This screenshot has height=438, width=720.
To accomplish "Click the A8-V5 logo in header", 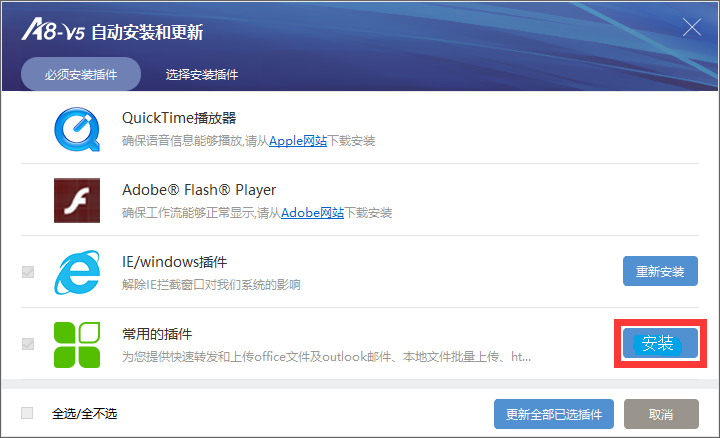I will click(x=53, y=30).
